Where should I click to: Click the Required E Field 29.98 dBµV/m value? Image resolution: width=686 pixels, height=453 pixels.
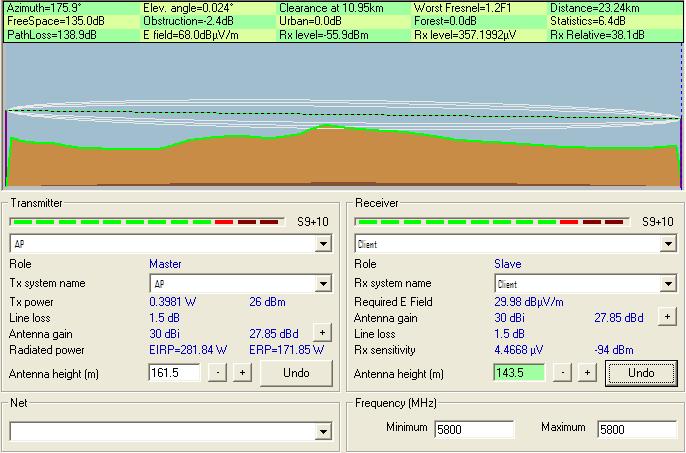pyautogui.click(x=529, y=302)
